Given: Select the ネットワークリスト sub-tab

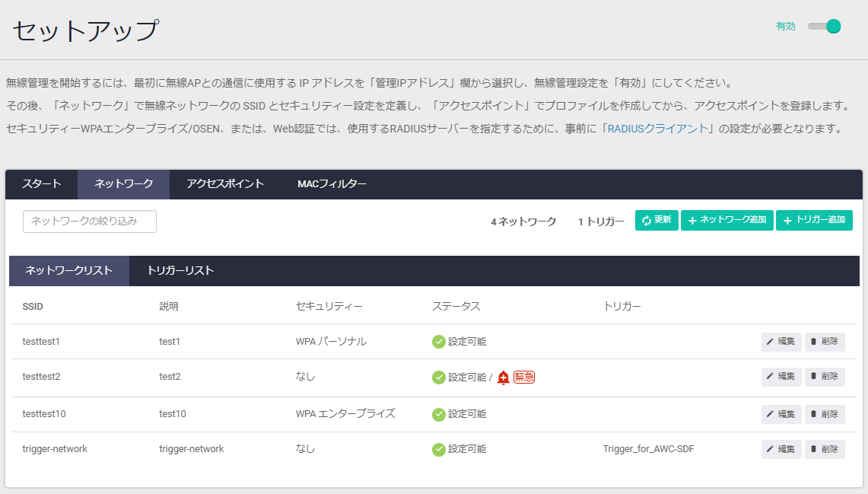Looking at the screenshot, I should click(69, 271).
